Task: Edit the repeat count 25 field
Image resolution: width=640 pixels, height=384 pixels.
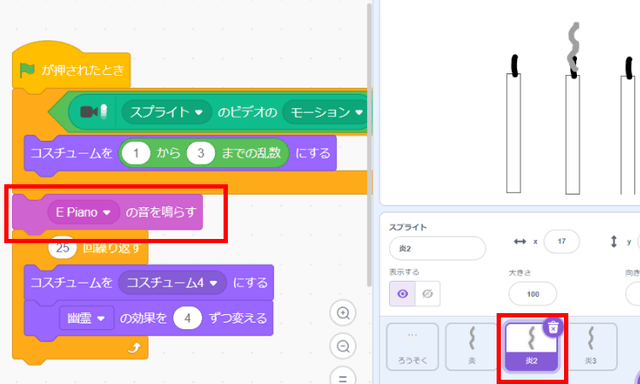Action: pos(62,247)
